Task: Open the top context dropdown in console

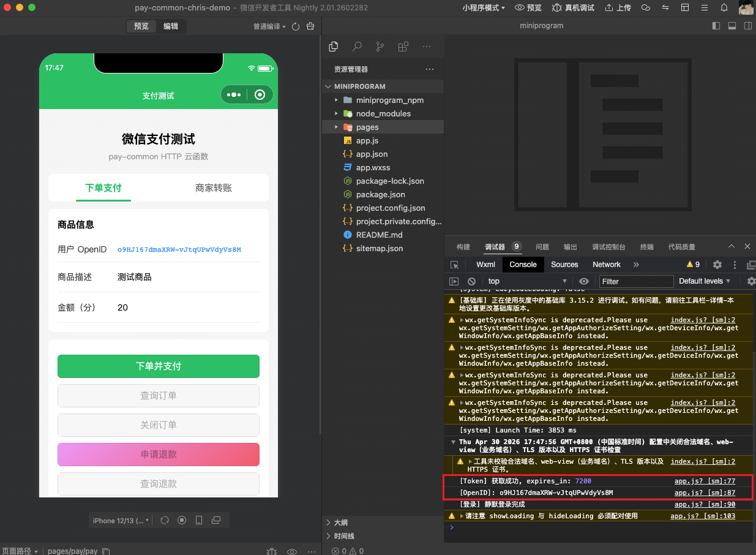Action: 527,281
